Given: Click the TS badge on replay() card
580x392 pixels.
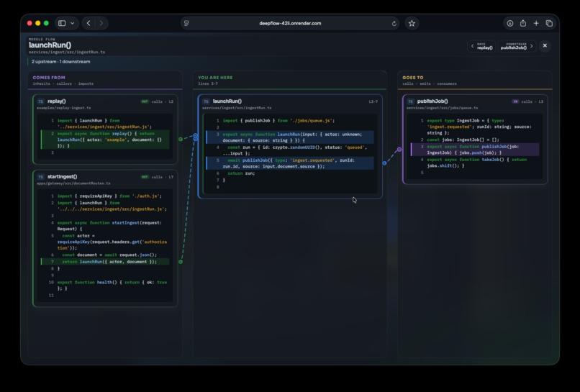Looking at the screenshot, I should point(41,101).
